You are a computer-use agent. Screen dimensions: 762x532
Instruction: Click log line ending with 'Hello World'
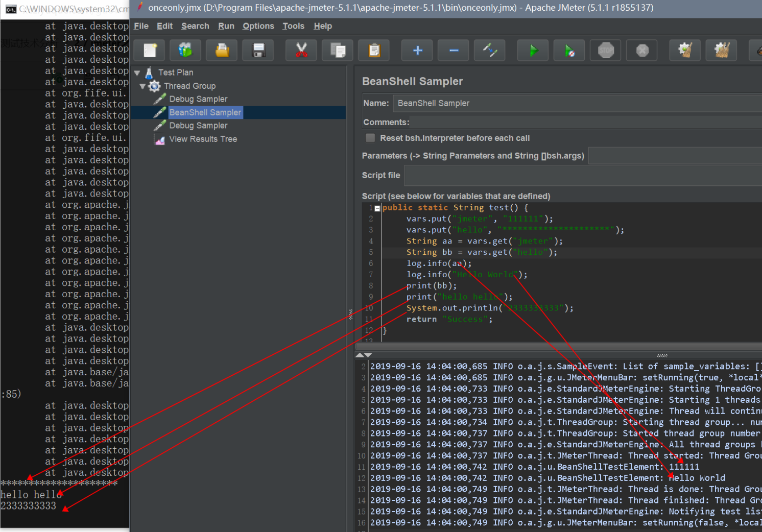(547, 478)
